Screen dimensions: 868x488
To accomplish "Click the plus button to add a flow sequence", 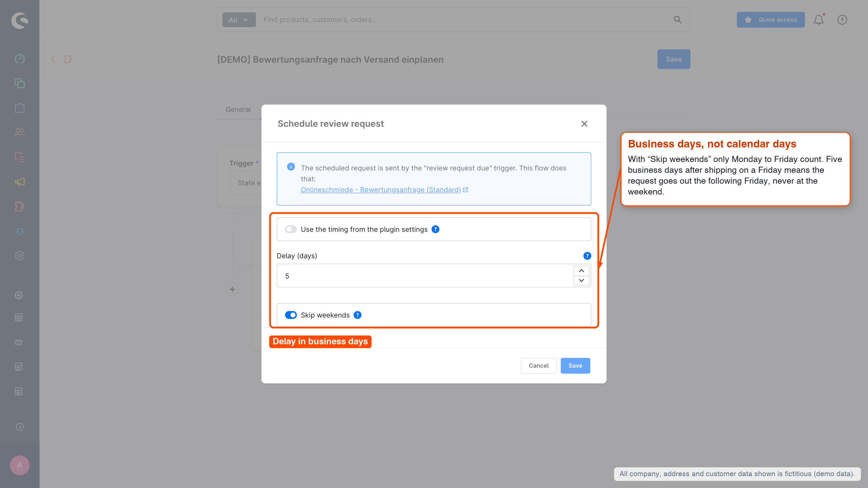I will (232, 289).
